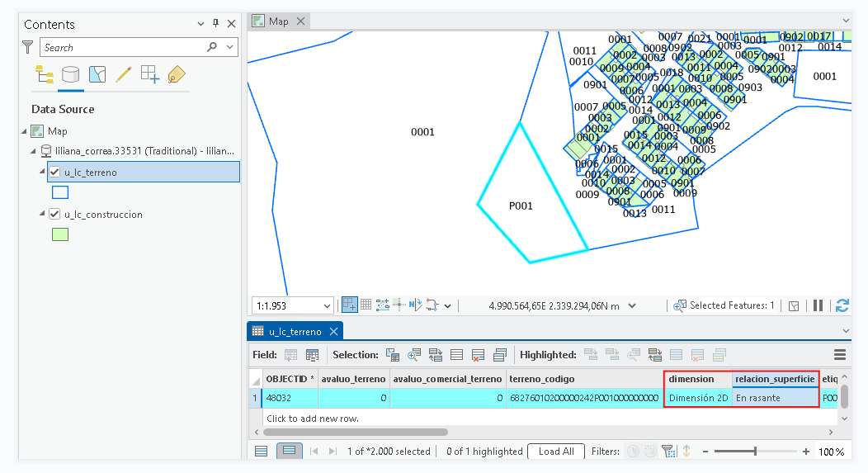Zoom to selected features icon in status bar

(679, 305)
